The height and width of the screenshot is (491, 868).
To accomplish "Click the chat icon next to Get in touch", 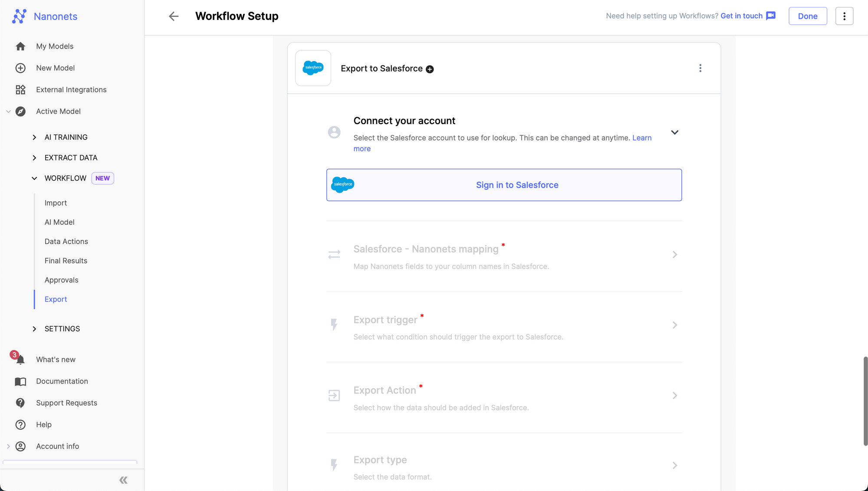I will pos(771,16).
